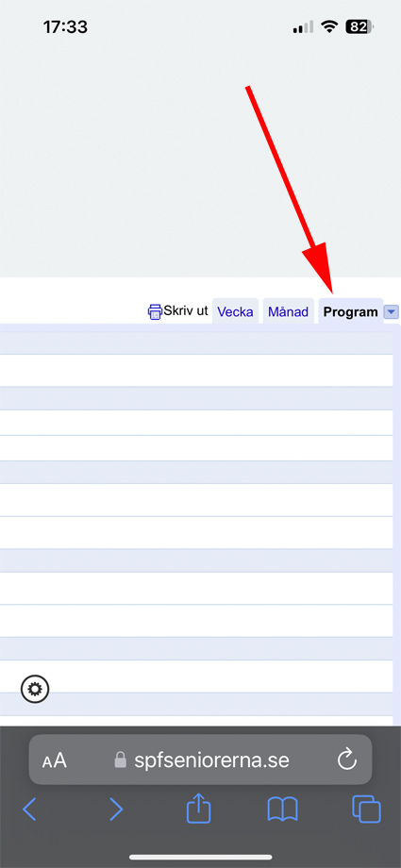Screen dimensions: 401x868
Task: Switch to the Månad view tab
Action: (288, 311)
